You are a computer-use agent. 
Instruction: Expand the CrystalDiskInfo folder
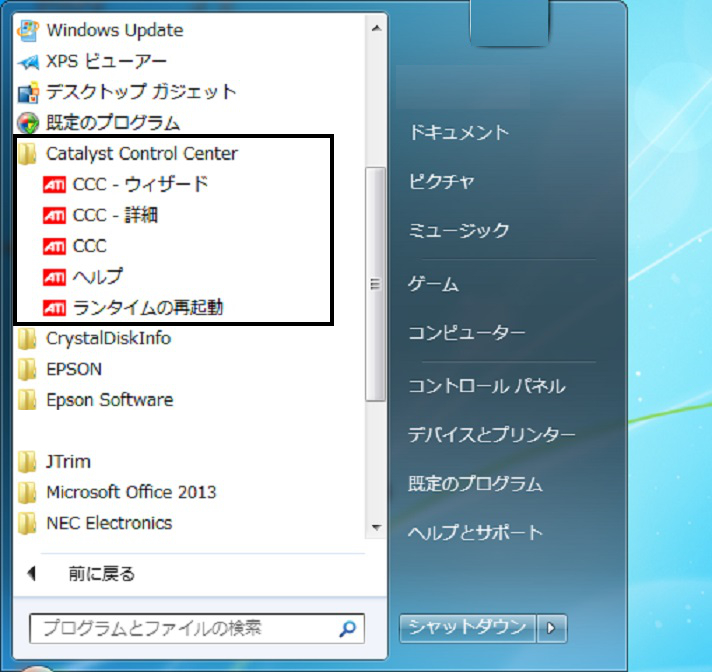[109, 339]
